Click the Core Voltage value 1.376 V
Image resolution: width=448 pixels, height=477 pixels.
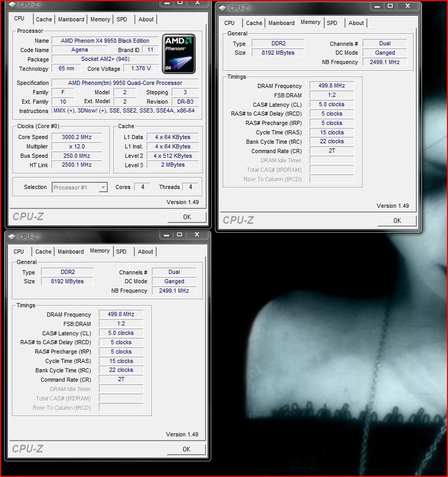pos(141,68)
